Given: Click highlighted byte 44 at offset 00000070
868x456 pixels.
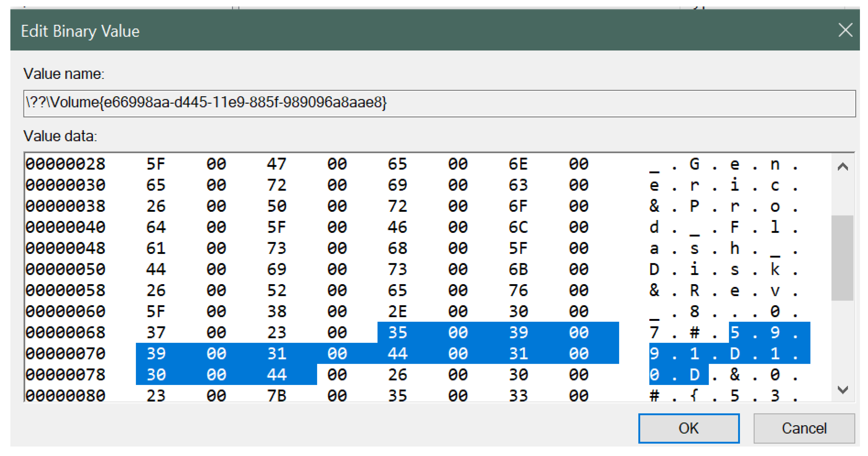Looking at the screenshot, I should [397, 354].
